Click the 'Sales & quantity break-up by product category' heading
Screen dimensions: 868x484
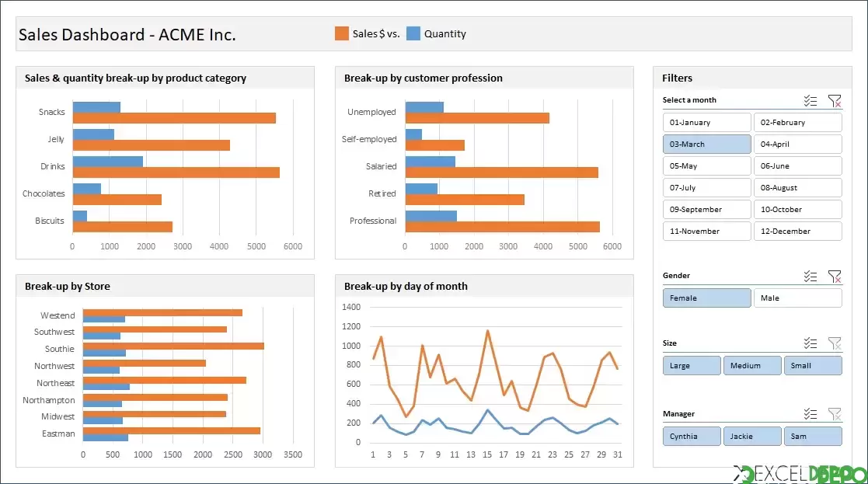click(x=136, y=78)
